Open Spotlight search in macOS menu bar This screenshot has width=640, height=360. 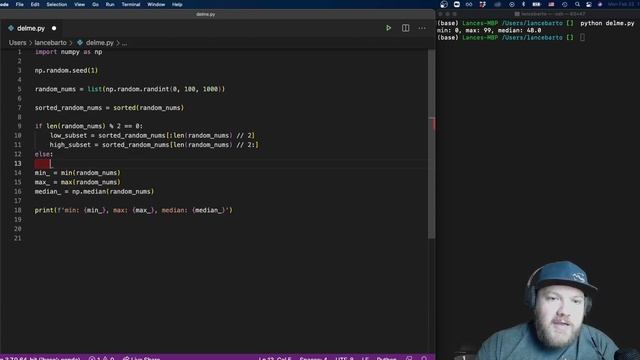coord(577,4)
